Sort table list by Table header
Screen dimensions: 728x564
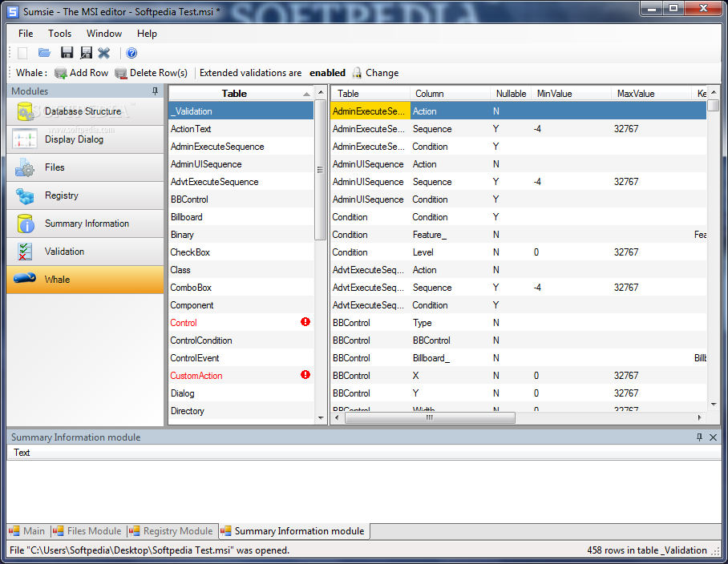[241, 94]
